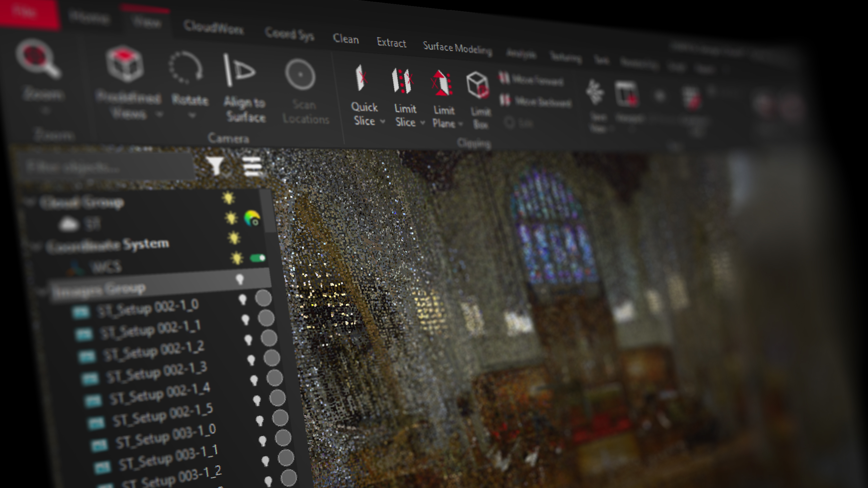Click the Quick Slice tool icon
The image size is (868, 488).
[361, 77]
